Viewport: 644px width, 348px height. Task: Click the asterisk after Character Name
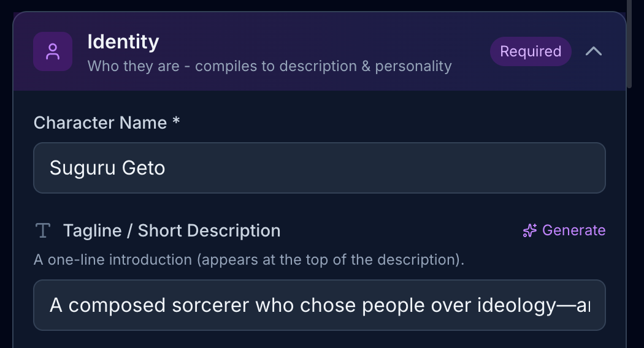pos(176,121)
